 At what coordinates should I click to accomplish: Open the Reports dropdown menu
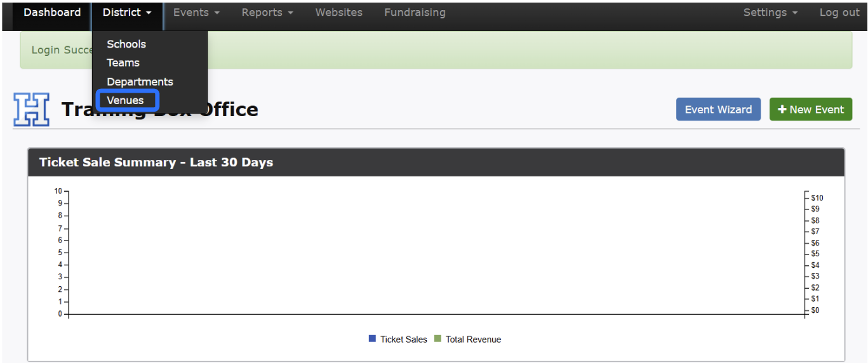[x=267, y=13]
